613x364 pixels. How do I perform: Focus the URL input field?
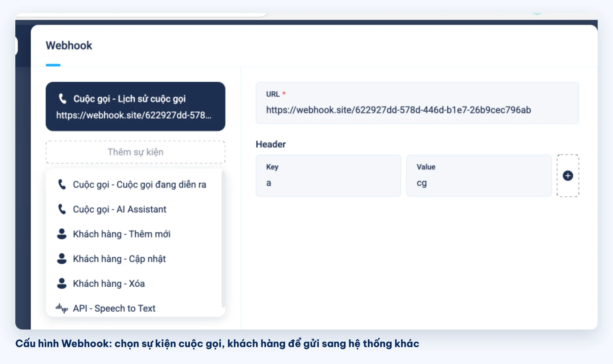417,103
